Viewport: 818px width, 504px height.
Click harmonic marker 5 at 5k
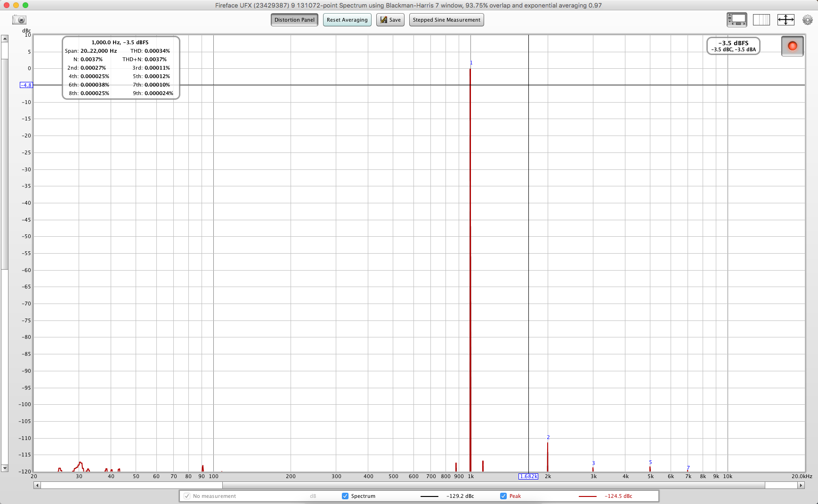click(x=650, y=462)
